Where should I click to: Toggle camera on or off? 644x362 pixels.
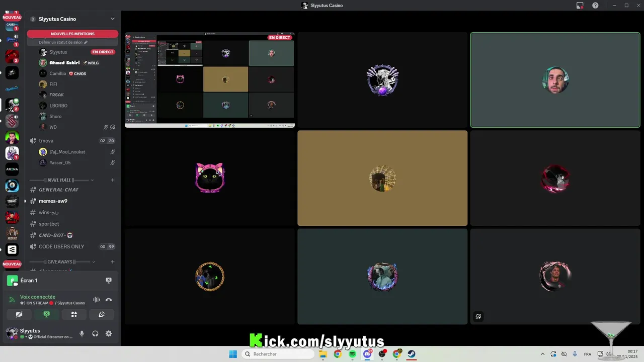19,314
